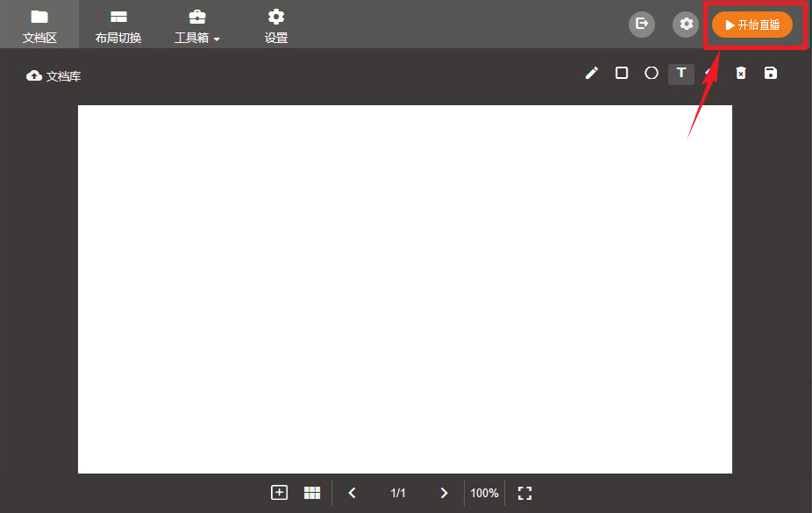
Task: Click the 开始直播 start live button
Action: point(752,25)
